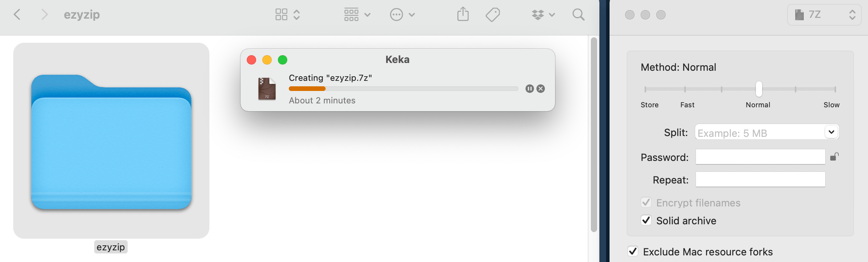Click the ezyzip folder name label

(x=111, y=247)
